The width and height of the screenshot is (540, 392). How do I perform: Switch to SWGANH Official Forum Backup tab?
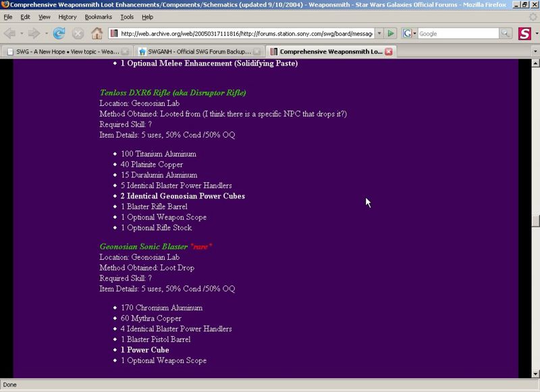[194, 51]
